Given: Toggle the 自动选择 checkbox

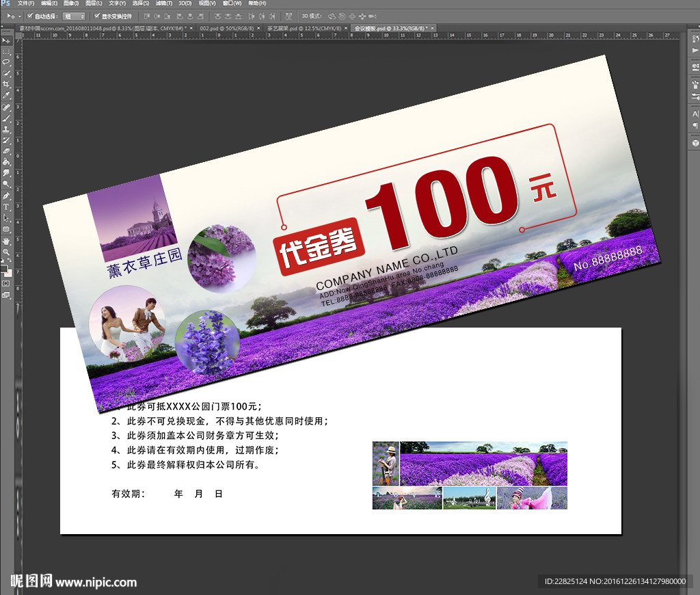Looking at the screenshot, I should 30,16.
